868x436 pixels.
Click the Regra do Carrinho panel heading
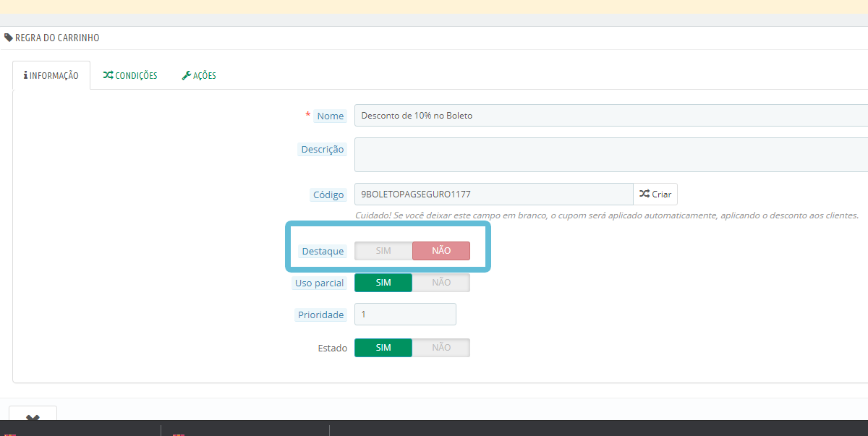tap(57, 38)
